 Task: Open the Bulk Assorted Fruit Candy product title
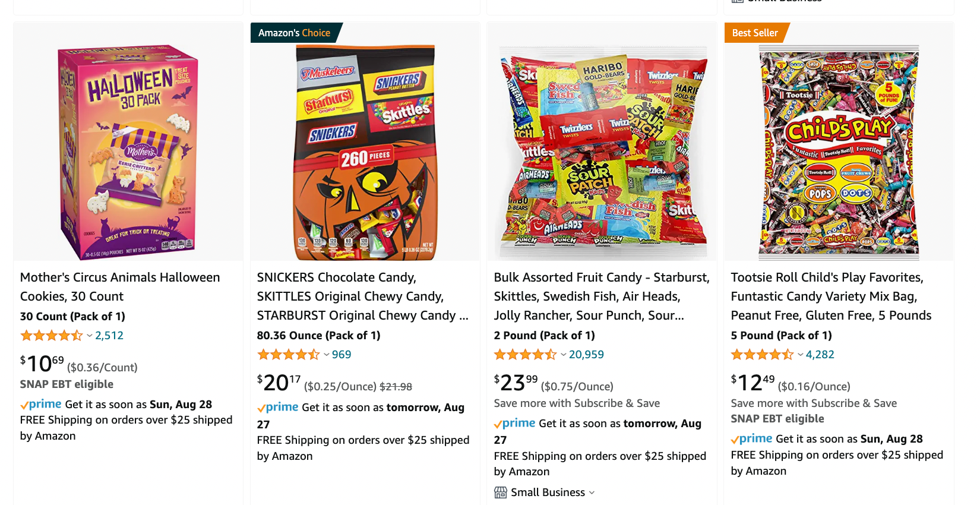click(602, 296)
